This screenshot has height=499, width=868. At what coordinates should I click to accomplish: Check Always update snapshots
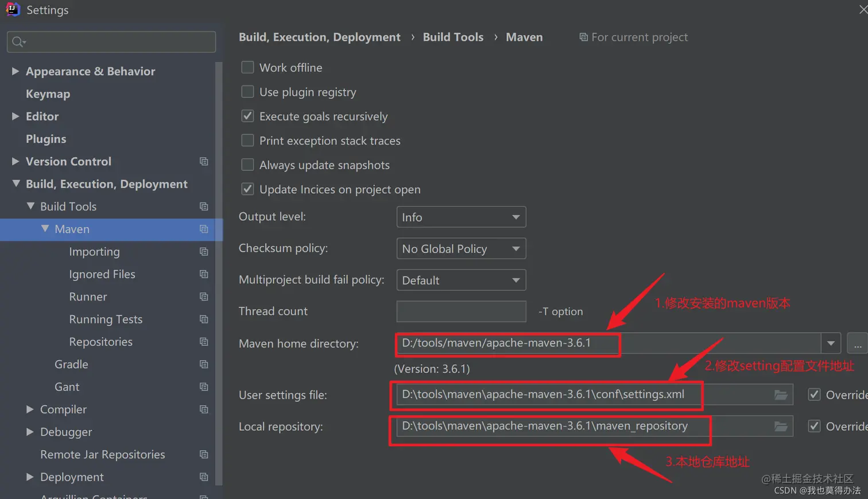(x=247, y=165)
